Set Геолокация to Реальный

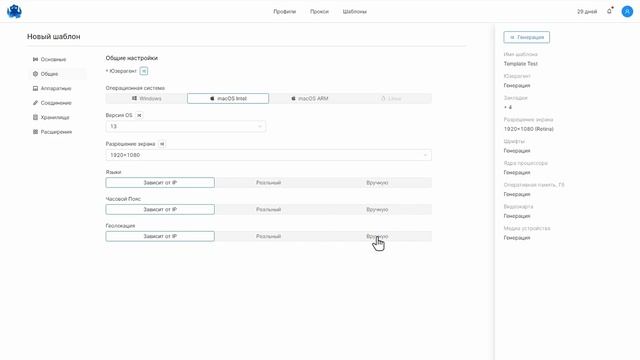pyautogui.click(x=269, y=236)
